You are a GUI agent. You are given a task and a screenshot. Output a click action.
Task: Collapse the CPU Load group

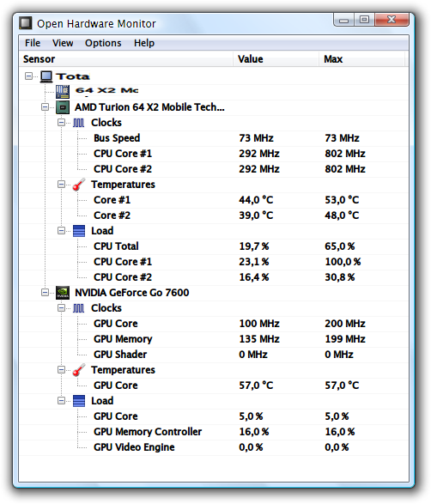tap(61, 231)
